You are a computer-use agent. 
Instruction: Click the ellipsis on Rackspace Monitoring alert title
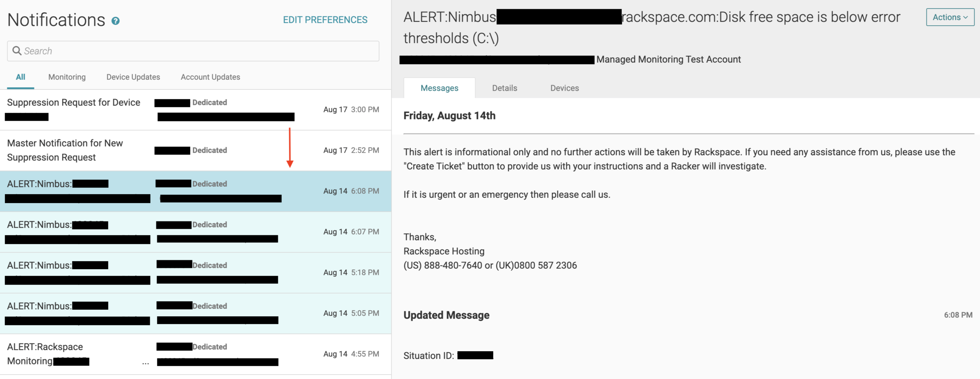145,363
